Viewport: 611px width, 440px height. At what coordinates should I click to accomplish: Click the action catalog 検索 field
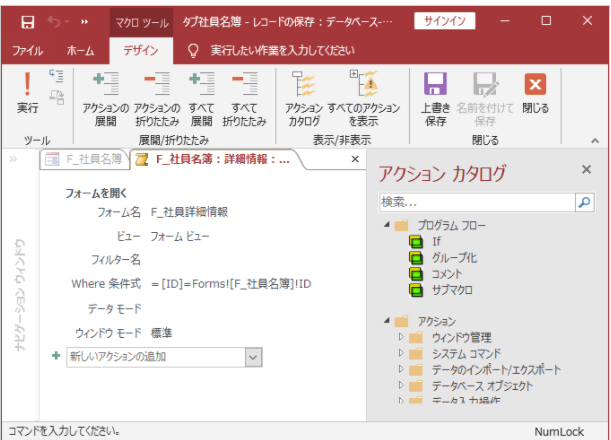click(x=477, y=202)
